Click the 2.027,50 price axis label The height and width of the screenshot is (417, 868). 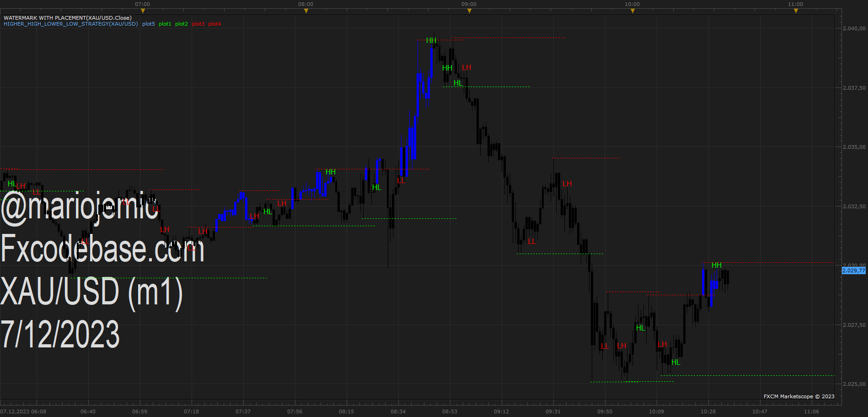click(854, 325)
